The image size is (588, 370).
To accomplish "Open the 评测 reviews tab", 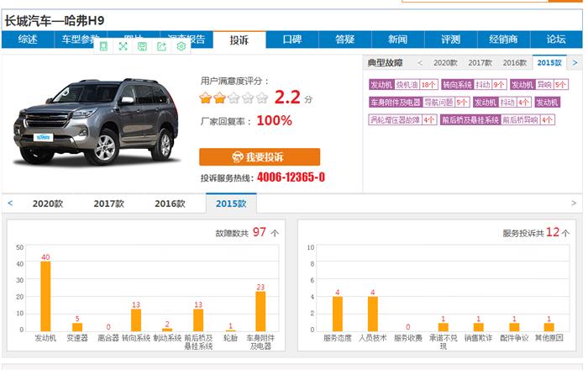I will click(x=451, y=40).
